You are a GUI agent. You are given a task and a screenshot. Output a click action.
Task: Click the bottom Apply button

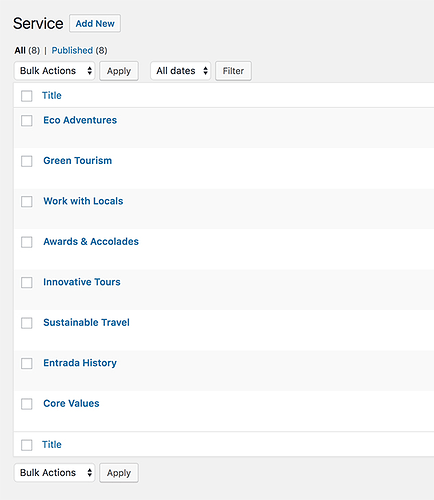coord(119,473)
